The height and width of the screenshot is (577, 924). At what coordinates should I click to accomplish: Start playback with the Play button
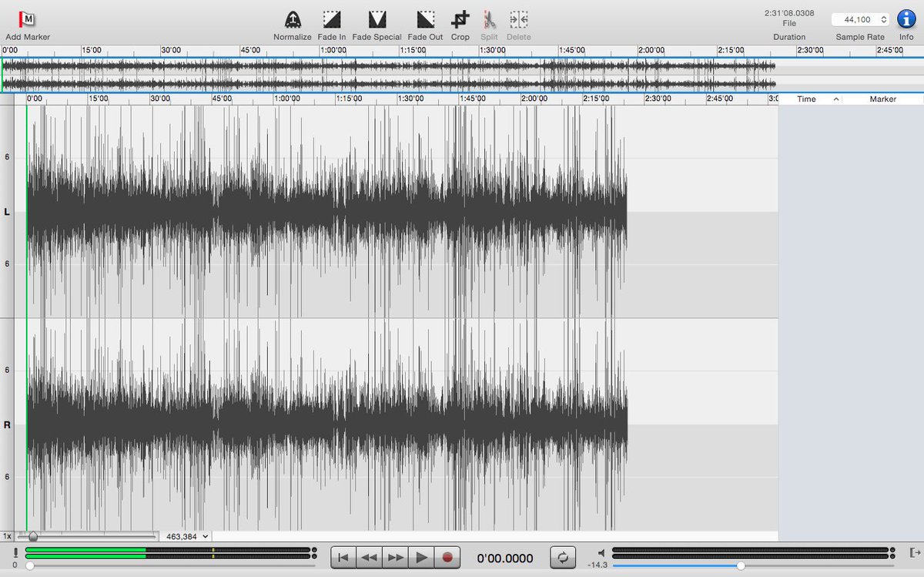click(421, 557)
